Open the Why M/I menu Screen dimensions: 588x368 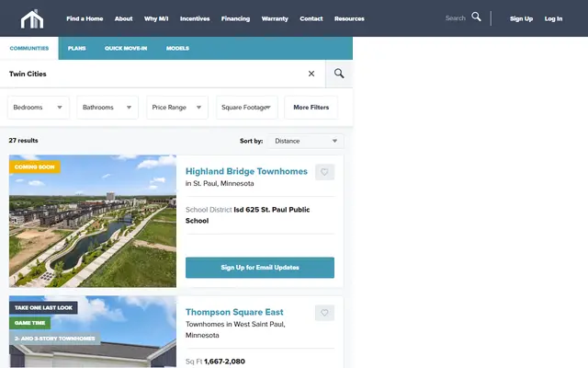click(x=156, y=18)
